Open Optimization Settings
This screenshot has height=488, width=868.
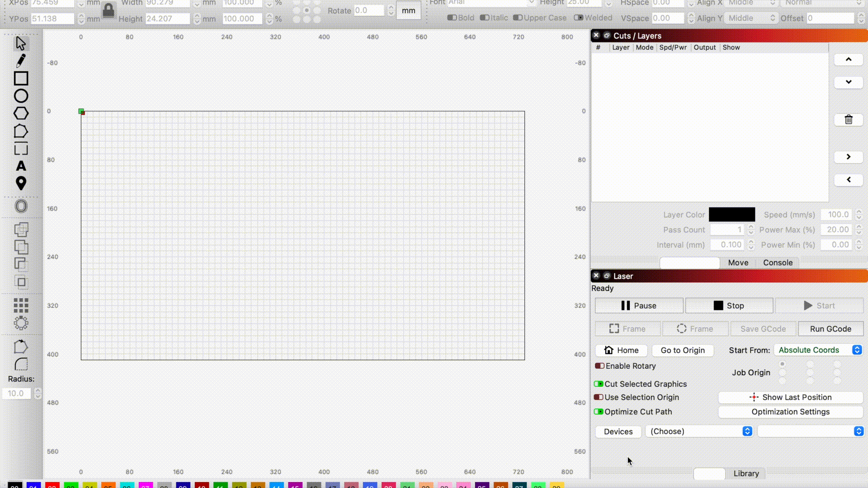tap(790, 412)
